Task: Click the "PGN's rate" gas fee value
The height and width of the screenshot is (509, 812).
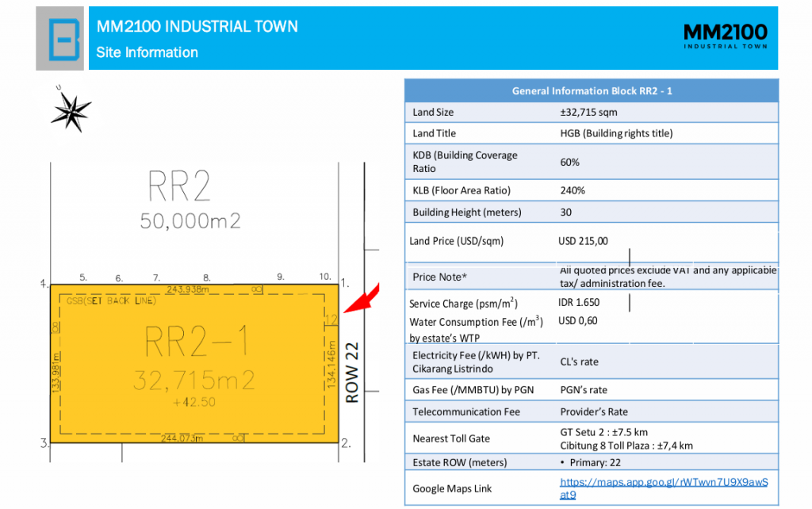Action: (584, 390)
